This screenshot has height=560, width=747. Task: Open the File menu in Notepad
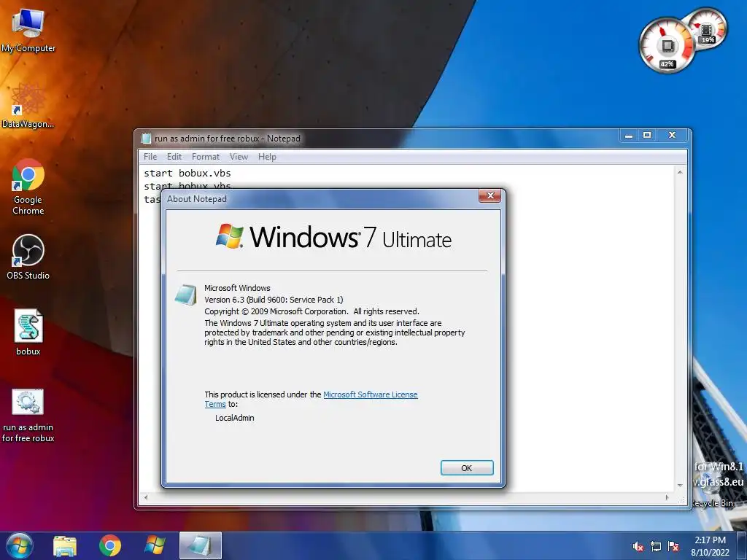(x=150, y=157)
